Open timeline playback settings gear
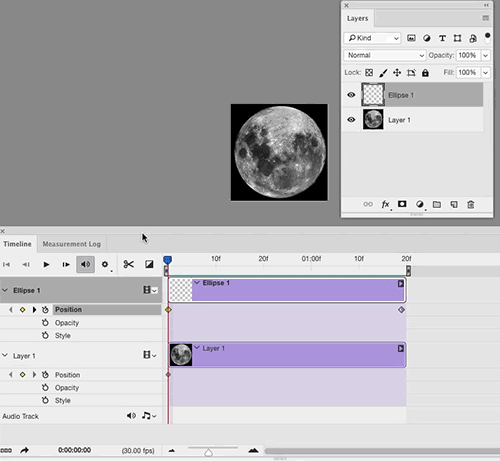Viewport: 500px width, 462px height. pyautogui.click(x=105, y=264)
